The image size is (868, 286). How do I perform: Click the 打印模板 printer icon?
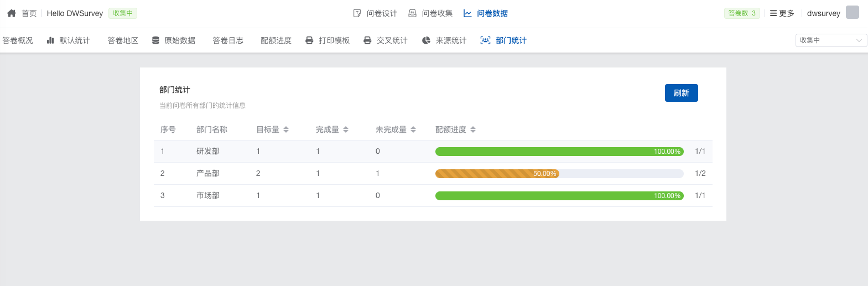pos(309,40)
